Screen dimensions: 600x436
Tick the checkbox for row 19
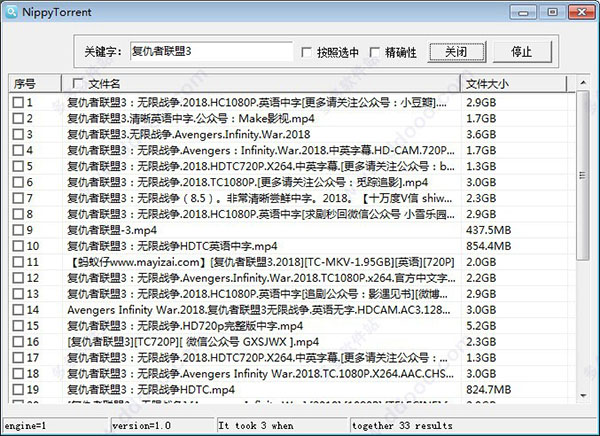tap(18, 390)
